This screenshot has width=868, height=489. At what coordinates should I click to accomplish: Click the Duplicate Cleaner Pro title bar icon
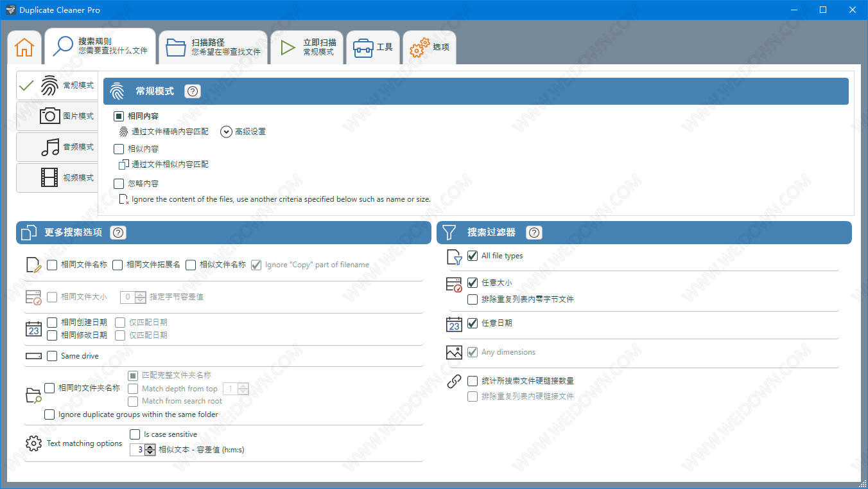point(10,10)
